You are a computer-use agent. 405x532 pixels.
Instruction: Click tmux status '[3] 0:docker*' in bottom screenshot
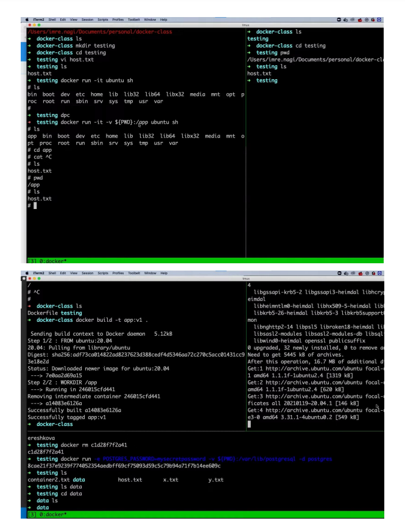pos(47,514)
